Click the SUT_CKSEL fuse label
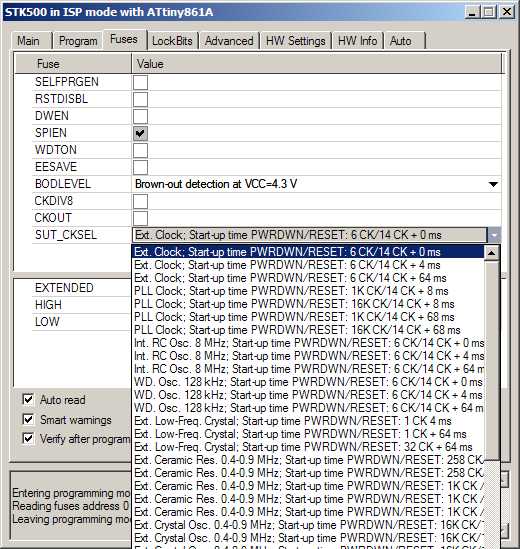This screenshot has height=549, width=520. coord(66,235)
